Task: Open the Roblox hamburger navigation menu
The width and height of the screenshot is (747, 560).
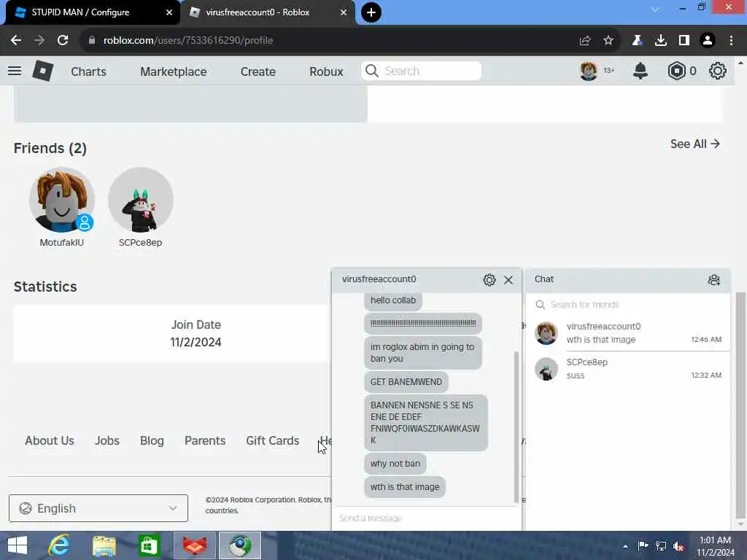Action: 15,71
